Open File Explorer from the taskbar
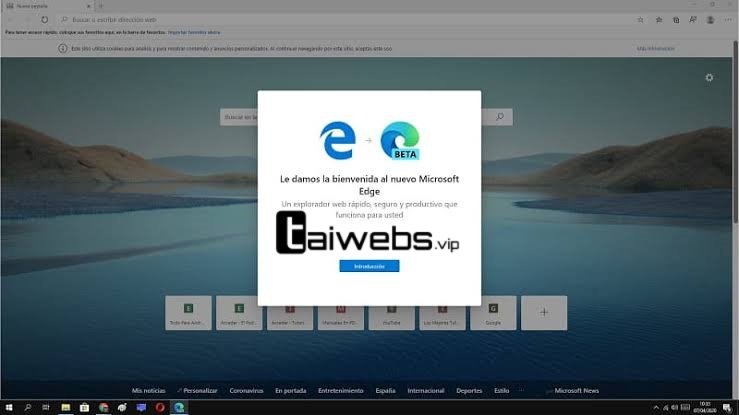 [x=66, y=407]
